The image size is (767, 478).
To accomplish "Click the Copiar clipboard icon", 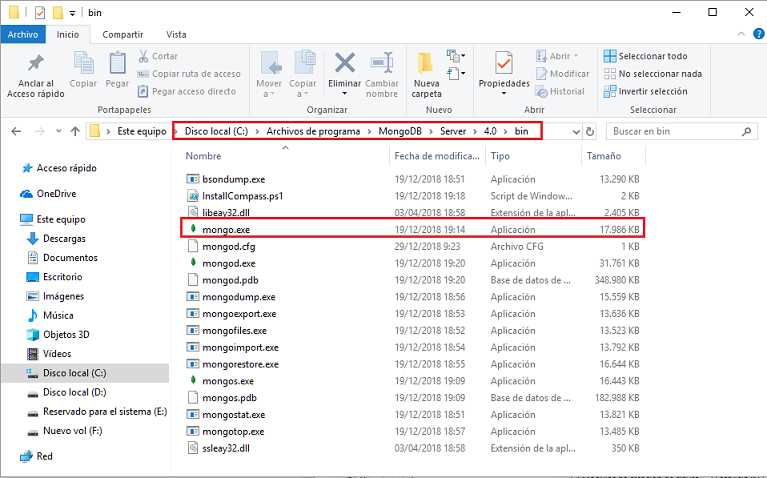I will (x=83, y=64).
